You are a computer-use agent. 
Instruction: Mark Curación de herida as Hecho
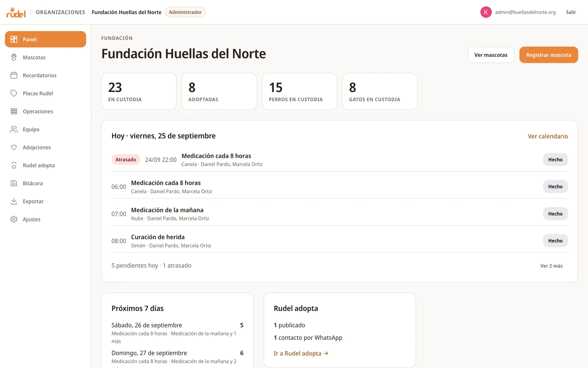pos(555,241)
